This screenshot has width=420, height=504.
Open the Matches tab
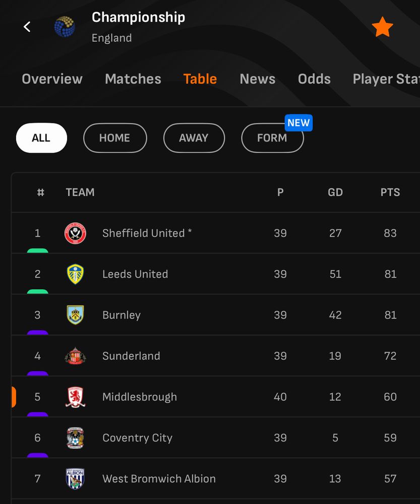[x=133, y=79]
